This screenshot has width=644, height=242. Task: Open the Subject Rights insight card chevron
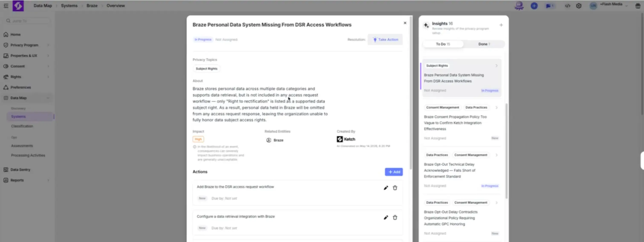point(497,66)
